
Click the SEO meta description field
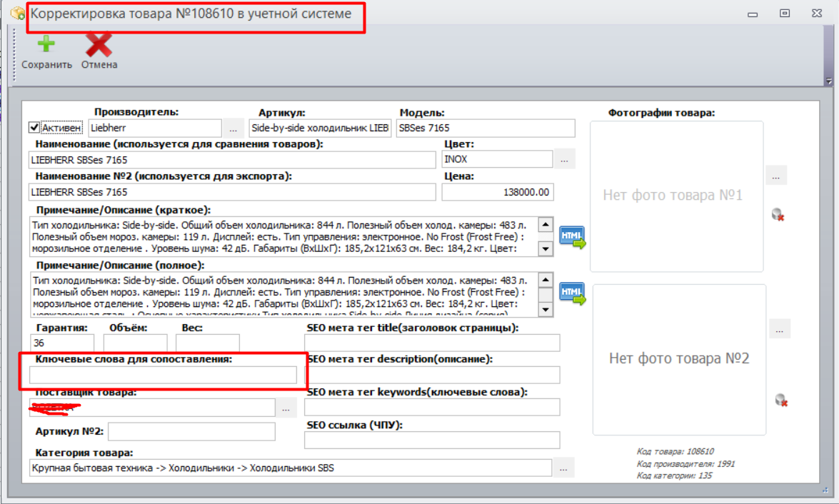pyautogui.click(x=432, y=375)
